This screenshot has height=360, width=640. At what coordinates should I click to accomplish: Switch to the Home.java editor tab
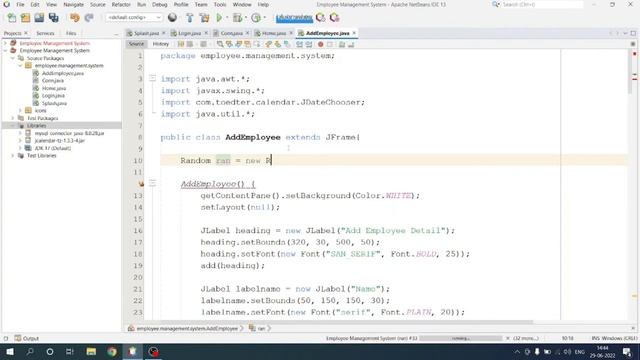coord(273,33)
